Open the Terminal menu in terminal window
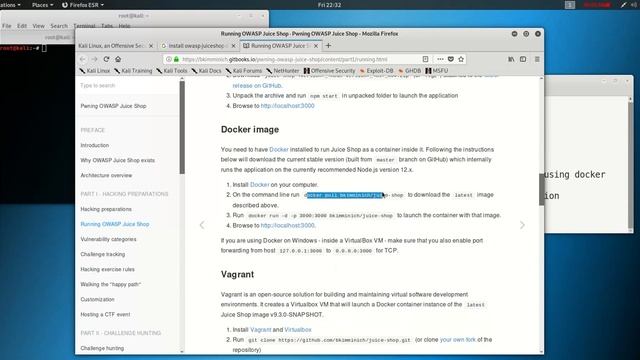 [x=84, y=26]
